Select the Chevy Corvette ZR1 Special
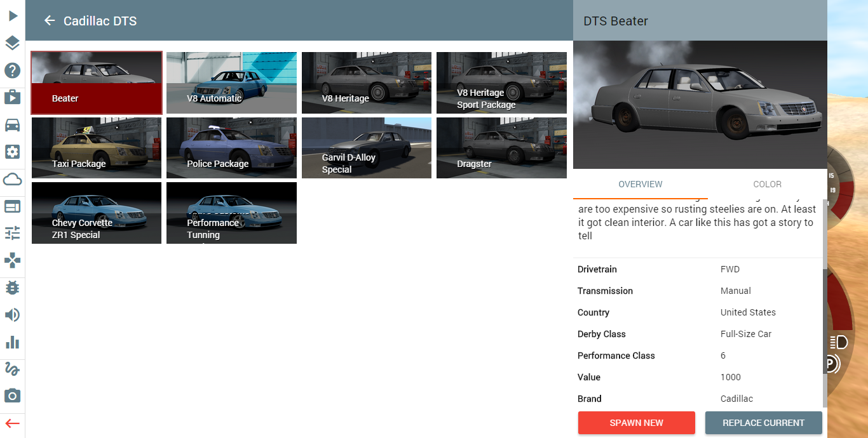Screen dimensions: 868x438 (97, 213)
